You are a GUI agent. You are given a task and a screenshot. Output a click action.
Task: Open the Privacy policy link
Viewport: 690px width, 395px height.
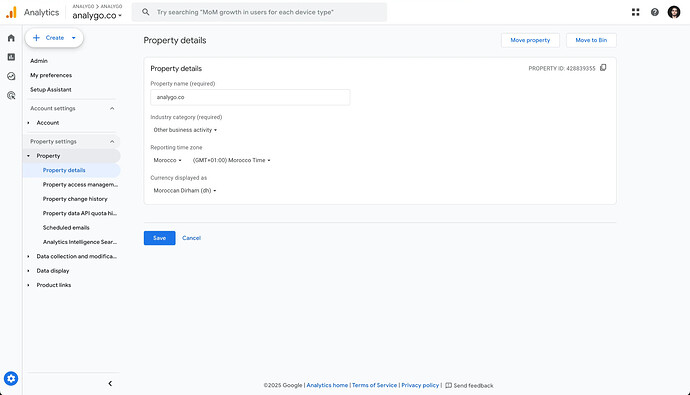click(420, 385)
